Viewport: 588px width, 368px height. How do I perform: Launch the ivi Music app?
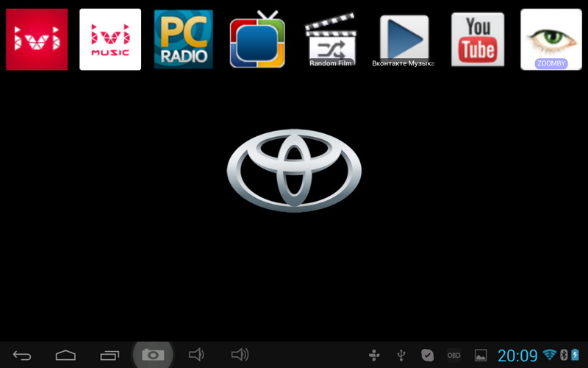point(110,40)
